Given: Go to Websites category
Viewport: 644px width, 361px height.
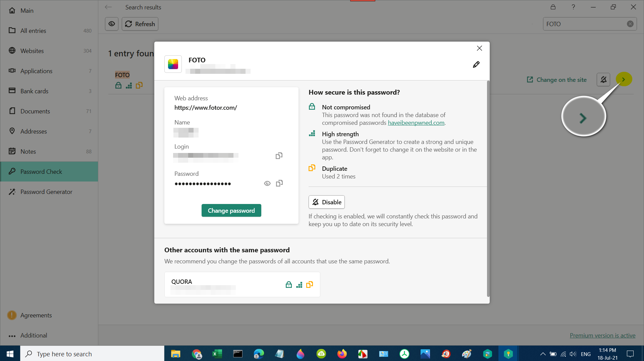Looking at the screenshot, I should pos(49,51).
